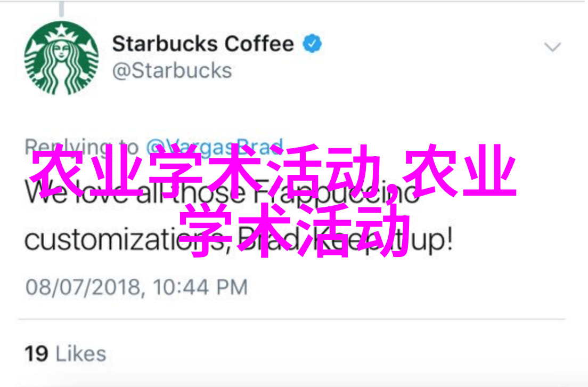Open the Starbucks siren logo avatar
Screen dimensions: 588x387
61,58
